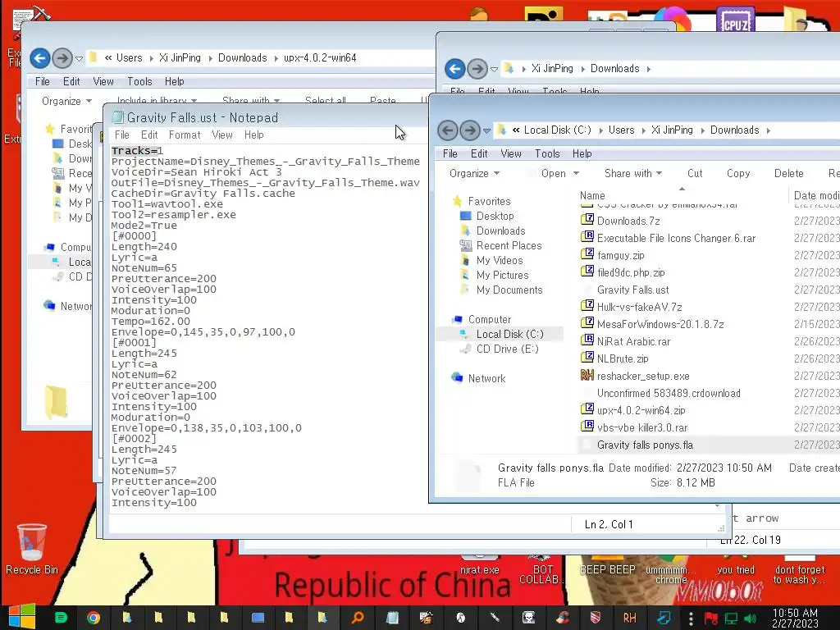The image size is (840, 630).
Task: Open Notepad View menu
Action: pos(222,135)
